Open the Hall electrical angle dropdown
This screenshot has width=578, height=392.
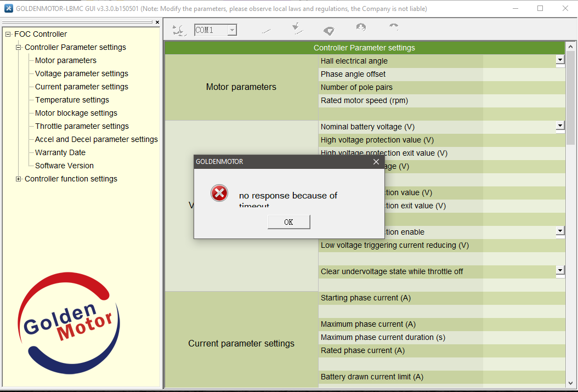560,60
